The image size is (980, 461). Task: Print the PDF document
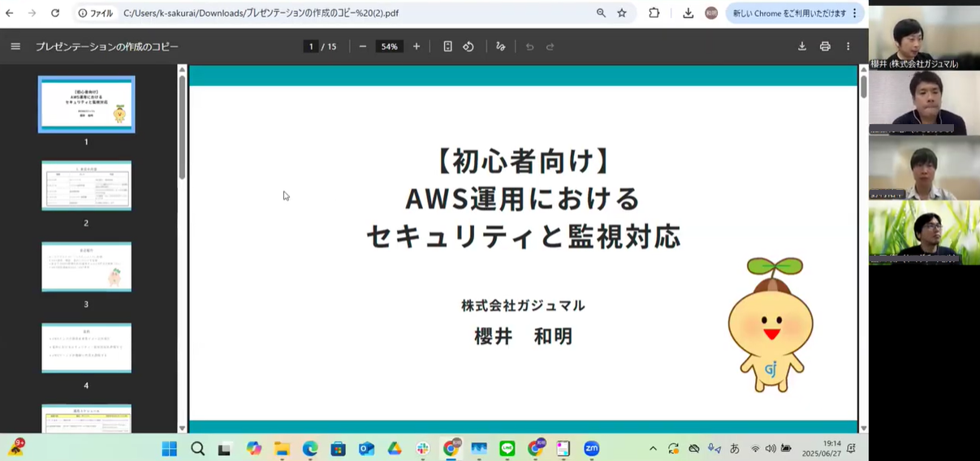pos(825,46)
